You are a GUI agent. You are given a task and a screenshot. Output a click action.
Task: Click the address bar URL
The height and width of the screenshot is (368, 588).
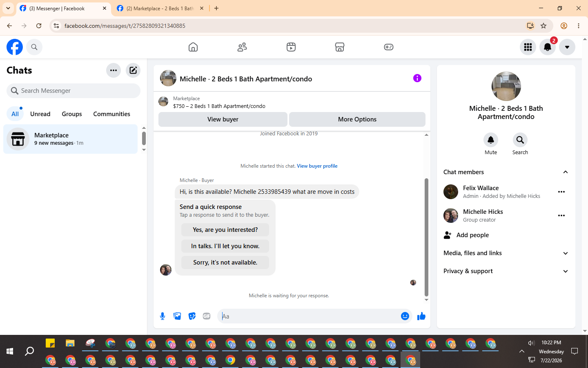tap(125, 26)
